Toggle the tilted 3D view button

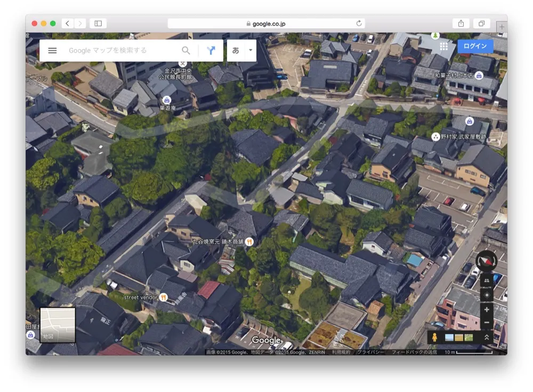point(486,281)
